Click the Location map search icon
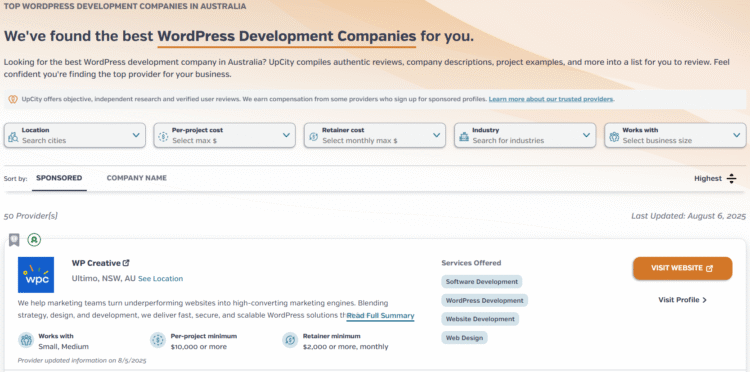 [x=13, y=136]
